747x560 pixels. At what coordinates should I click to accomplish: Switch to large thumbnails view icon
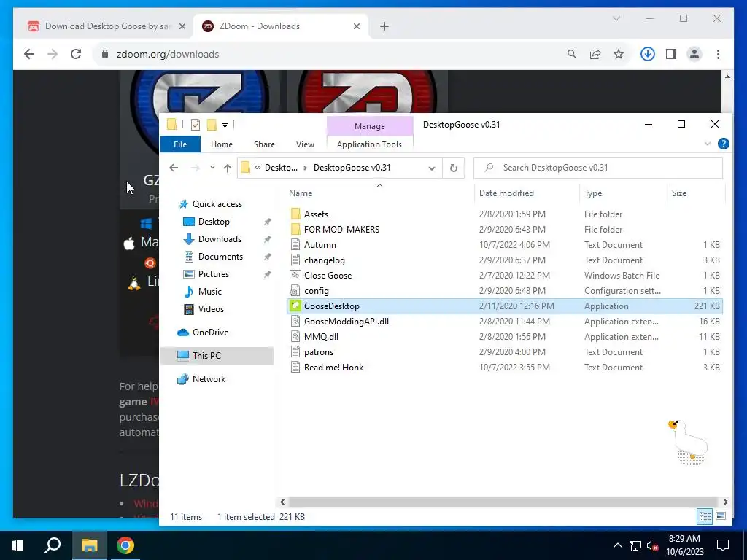(721, 516)
